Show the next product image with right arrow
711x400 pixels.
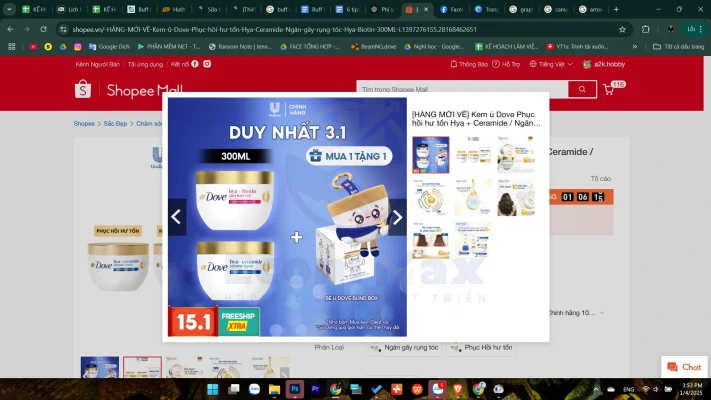pos(397,217)
